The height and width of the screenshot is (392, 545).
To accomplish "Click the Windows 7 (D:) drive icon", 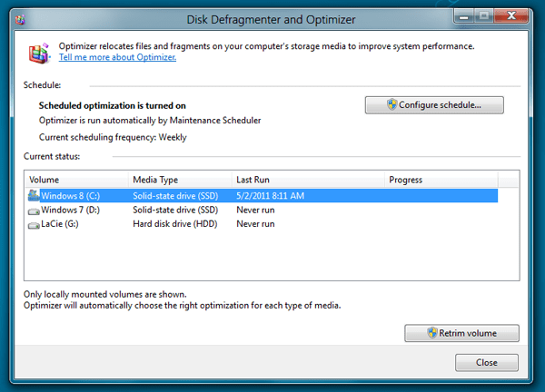I will coord(34,210).
